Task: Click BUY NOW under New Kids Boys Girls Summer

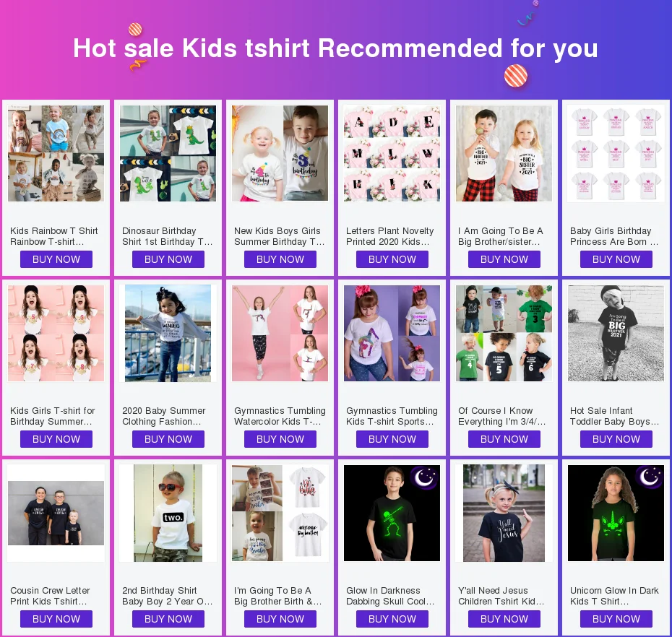Action: [x=280, y=259]
